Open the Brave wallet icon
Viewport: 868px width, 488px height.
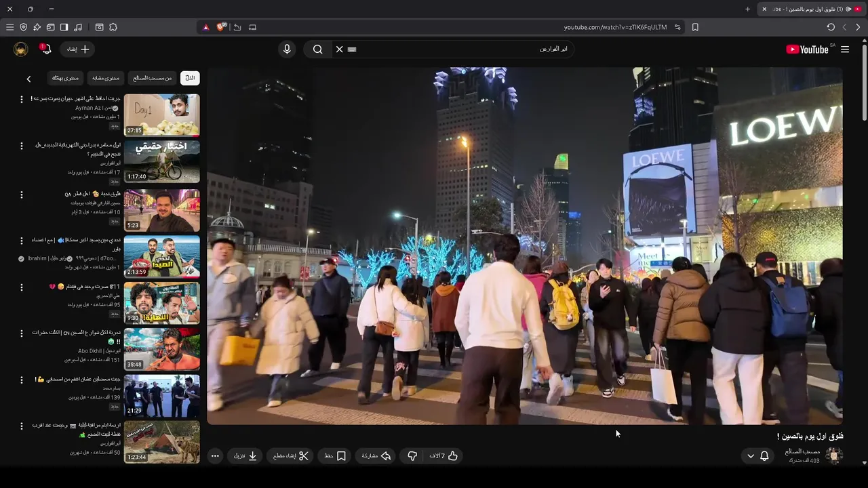point(50,27)
